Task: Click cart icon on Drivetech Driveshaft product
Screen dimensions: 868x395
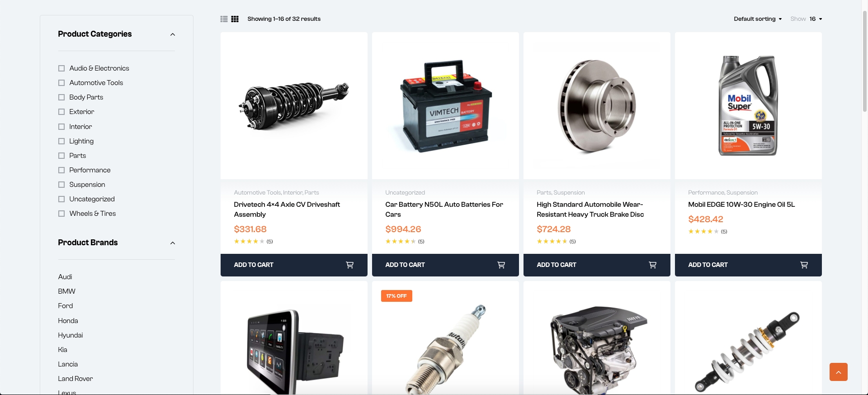Action: 350,265
